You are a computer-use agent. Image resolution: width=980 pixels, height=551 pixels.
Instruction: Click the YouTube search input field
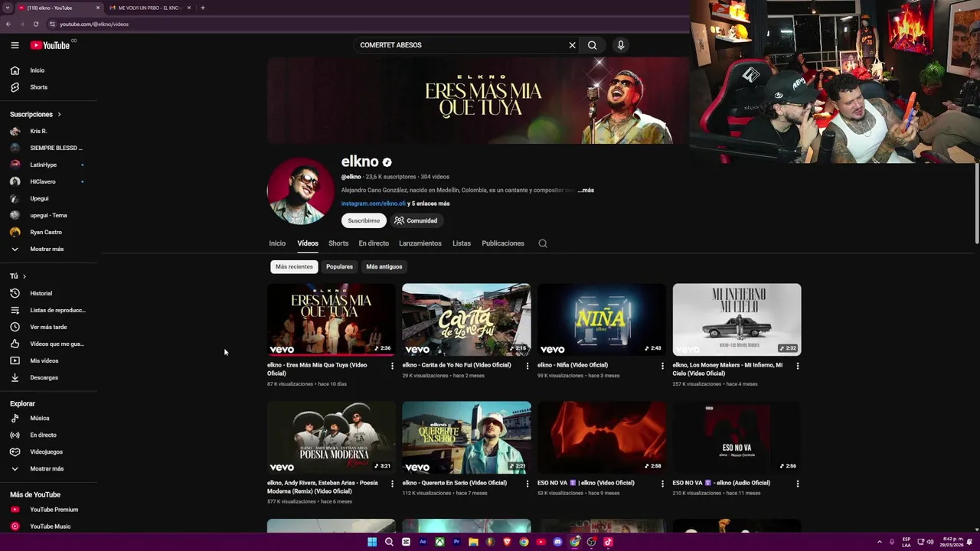click(x=459, y=45)
